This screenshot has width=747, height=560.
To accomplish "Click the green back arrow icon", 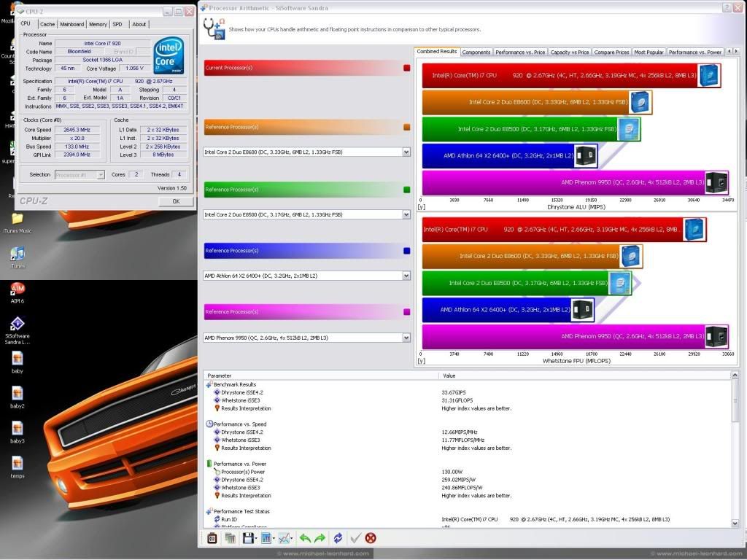I will 305,538.
